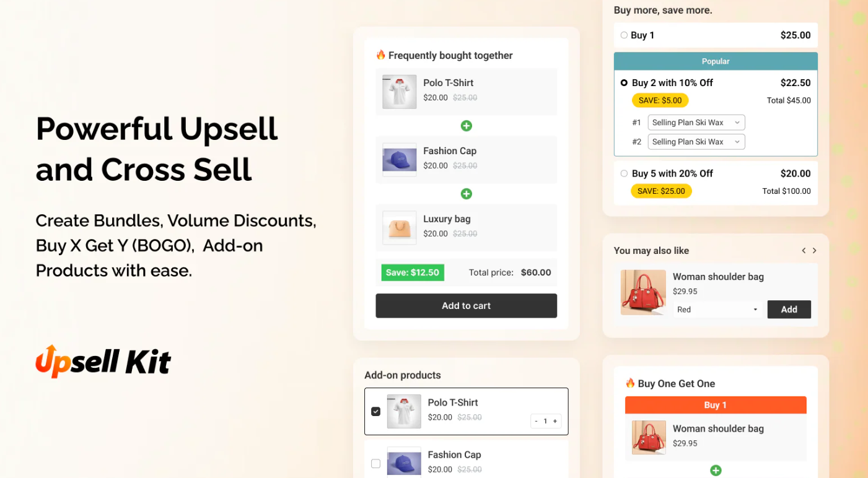
Task: Click the fire icon next to Buy One Get One
Action: click(630, 383)
